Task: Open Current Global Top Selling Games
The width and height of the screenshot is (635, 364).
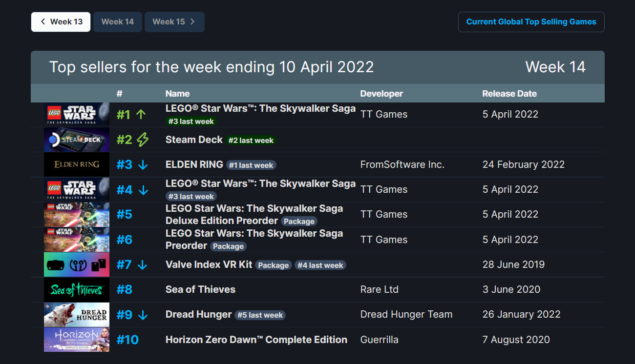Action: [531, 22]
